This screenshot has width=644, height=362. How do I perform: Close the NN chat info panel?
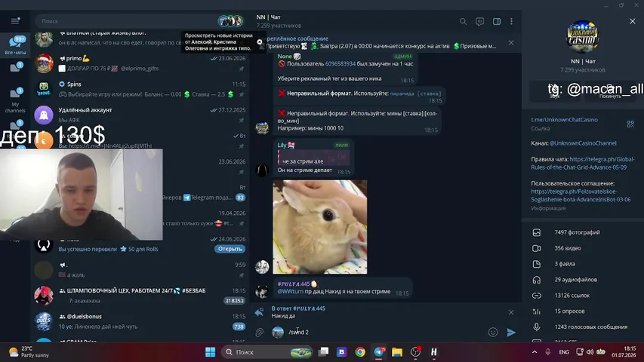(x=633, y=21)
